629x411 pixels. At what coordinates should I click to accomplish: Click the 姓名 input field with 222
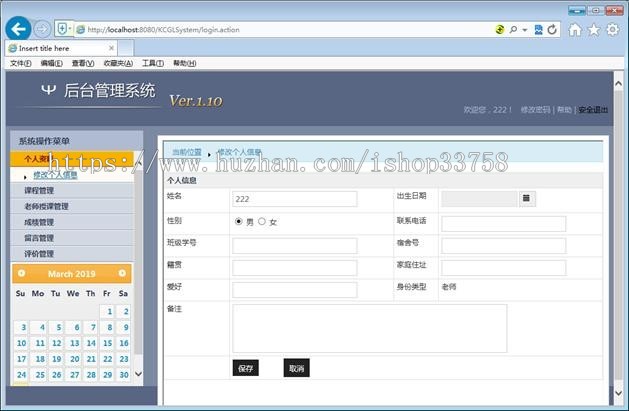[294, 199]
